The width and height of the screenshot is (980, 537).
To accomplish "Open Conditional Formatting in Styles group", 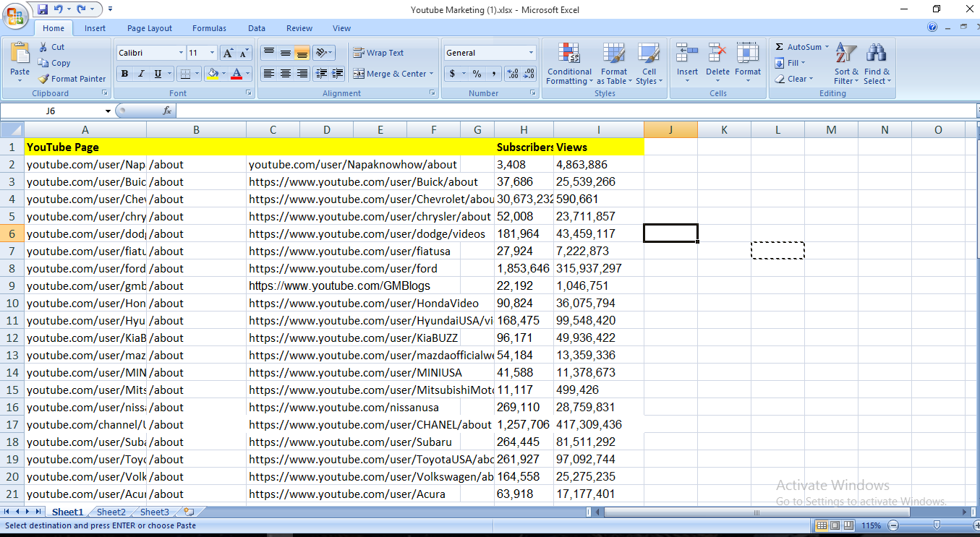I will pyautogui.click(x=569, y=64).
